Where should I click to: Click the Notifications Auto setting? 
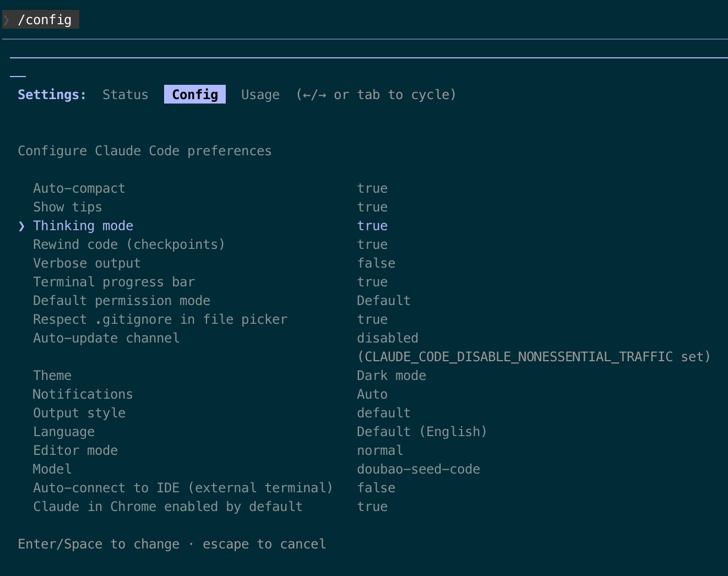(x=372, y=394)
